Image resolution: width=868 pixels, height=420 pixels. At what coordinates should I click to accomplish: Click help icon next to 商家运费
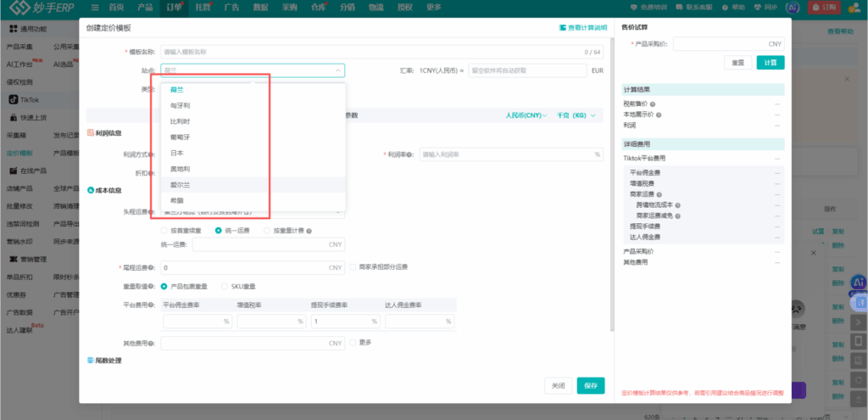click(659, 194)
